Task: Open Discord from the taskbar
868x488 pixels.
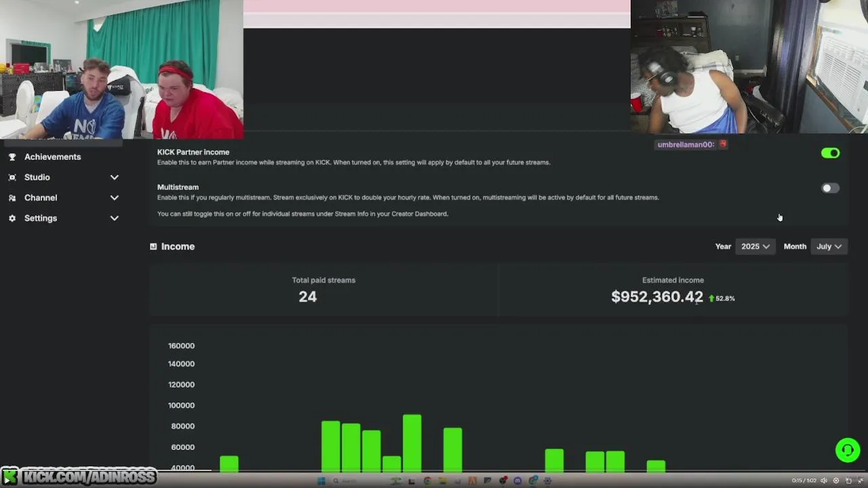Action: click(x=517, y=481)
